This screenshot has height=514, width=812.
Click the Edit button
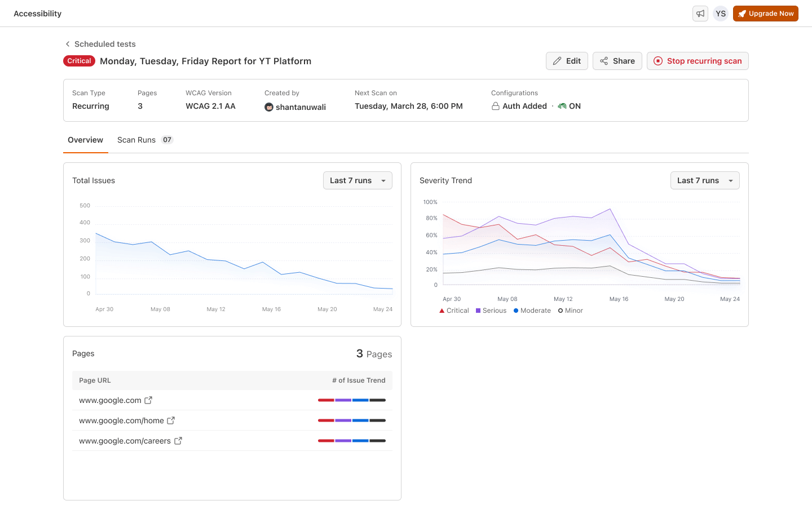(x=567, y=61)
